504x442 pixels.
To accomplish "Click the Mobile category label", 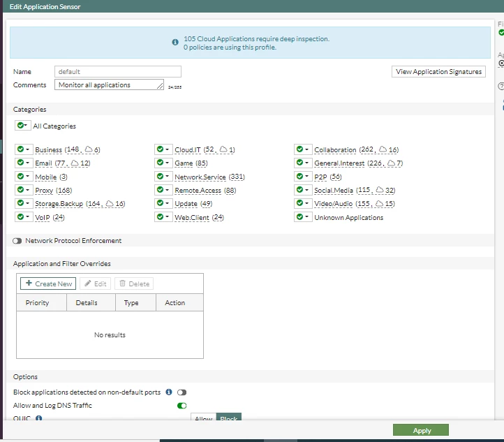I will 45,177.
